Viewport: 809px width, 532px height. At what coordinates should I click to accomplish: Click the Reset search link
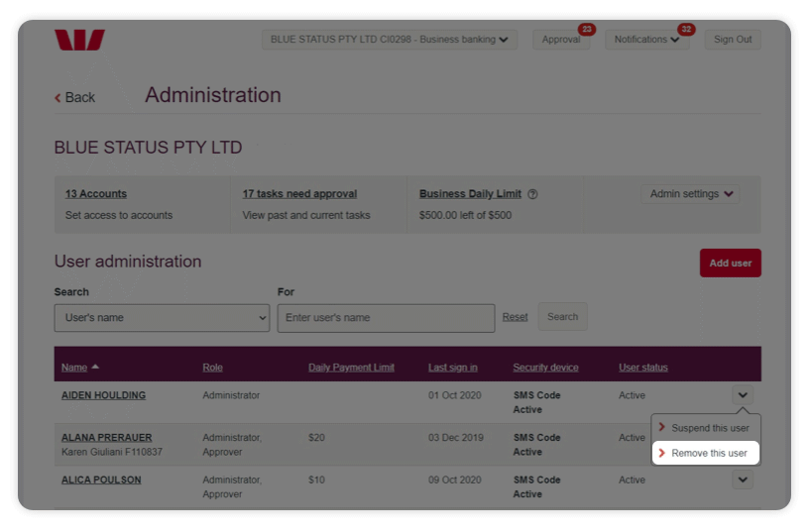[515, 317]
